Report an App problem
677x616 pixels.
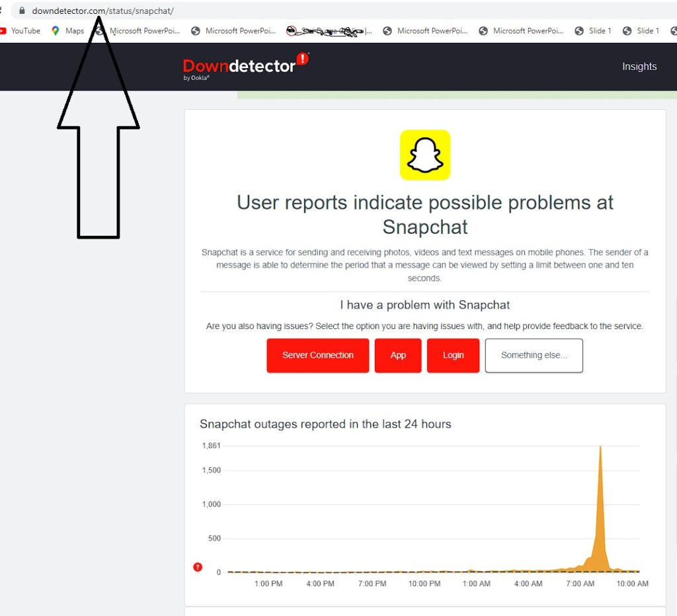click(x=398, y=356)
